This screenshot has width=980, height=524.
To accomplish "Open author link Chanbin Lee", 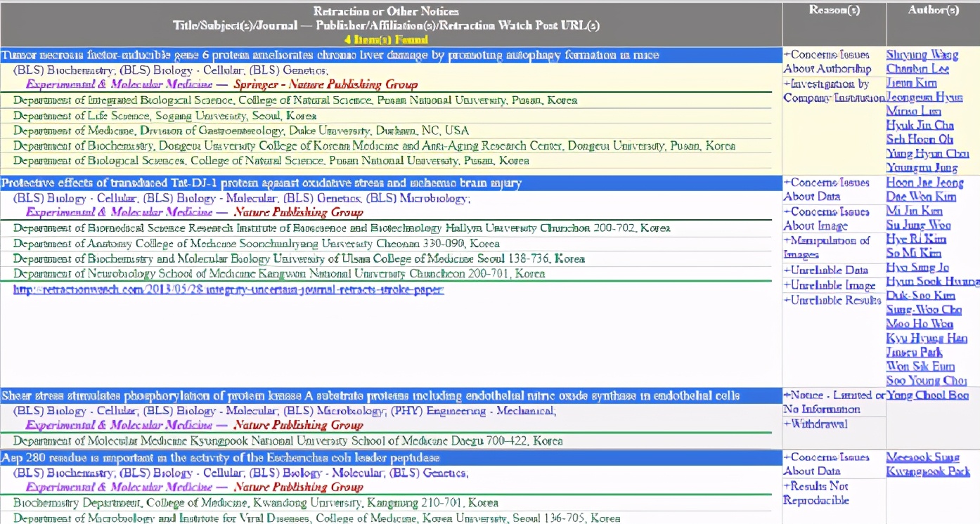I will click(917, 69).
